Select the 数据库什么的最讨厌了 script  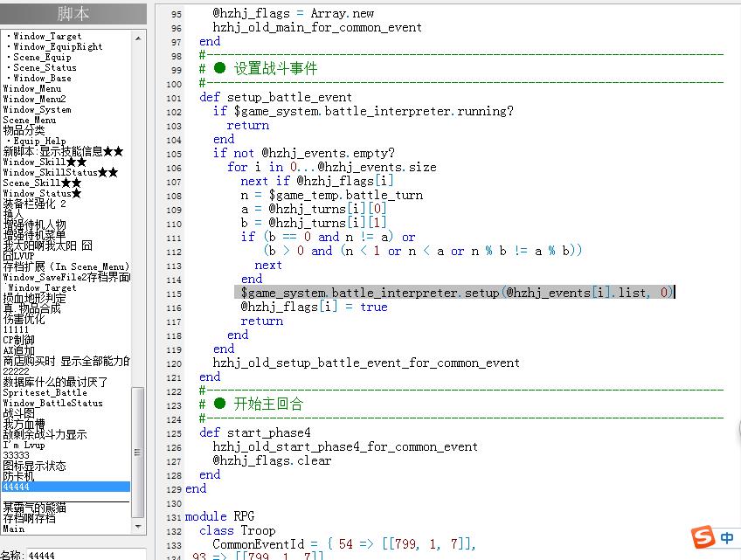55,382
